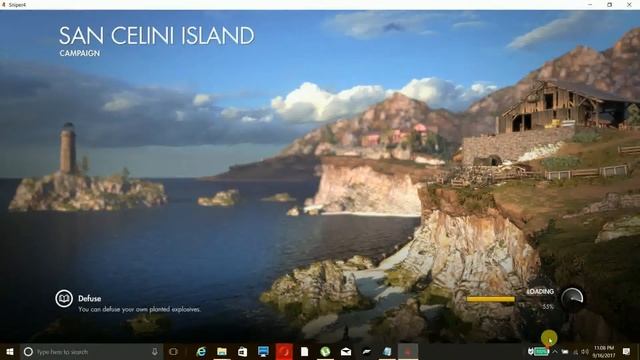
Task: Open the Mail envelope taskbar icon
Action: (346, 352)
